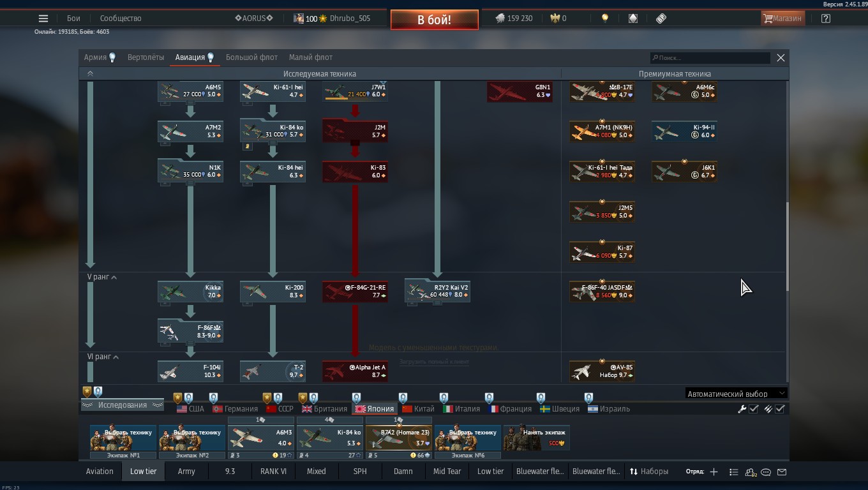Select the Alpha Jet A card
Image resolution: width=868 pixels, height=490 pixels.
(x=355, y=371)
